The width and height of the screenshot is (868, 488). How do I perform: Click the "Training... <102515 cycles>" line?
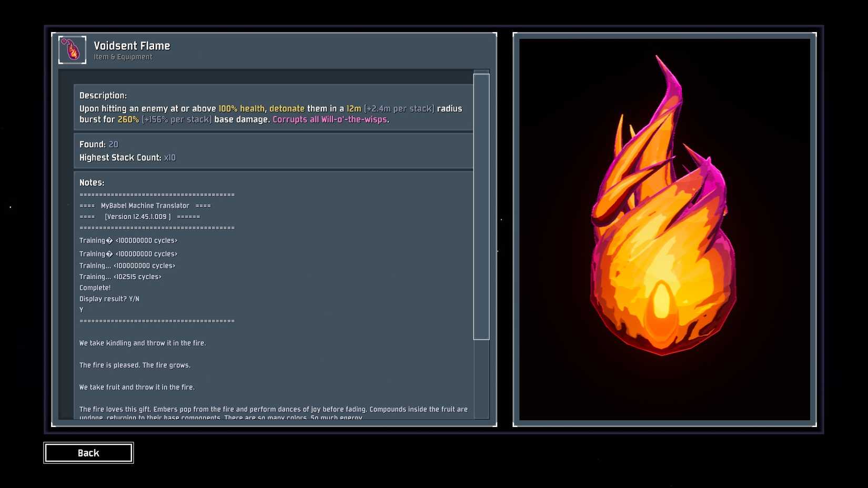point(120,277)
